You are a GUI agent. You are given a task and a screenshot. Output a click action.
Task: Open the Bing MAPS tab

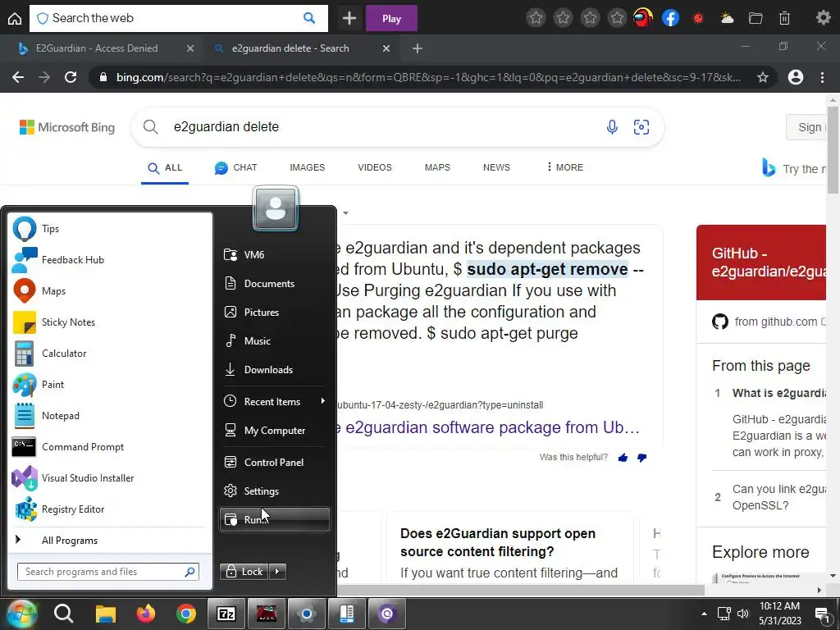(x=438, y=167)
